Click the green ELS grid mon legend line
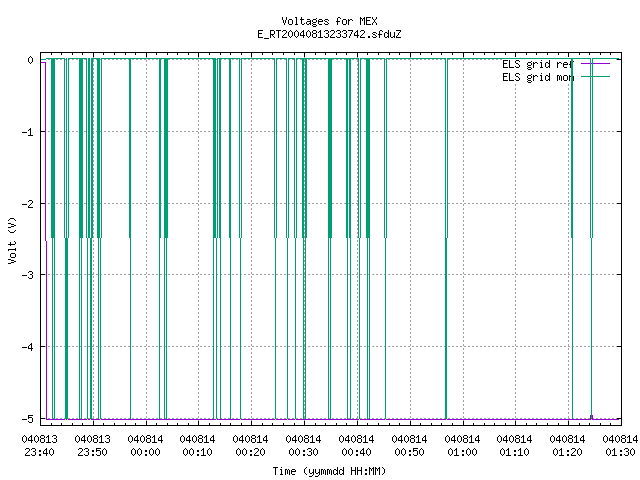Viewport: 640px width, 480px height. [596, 76]
